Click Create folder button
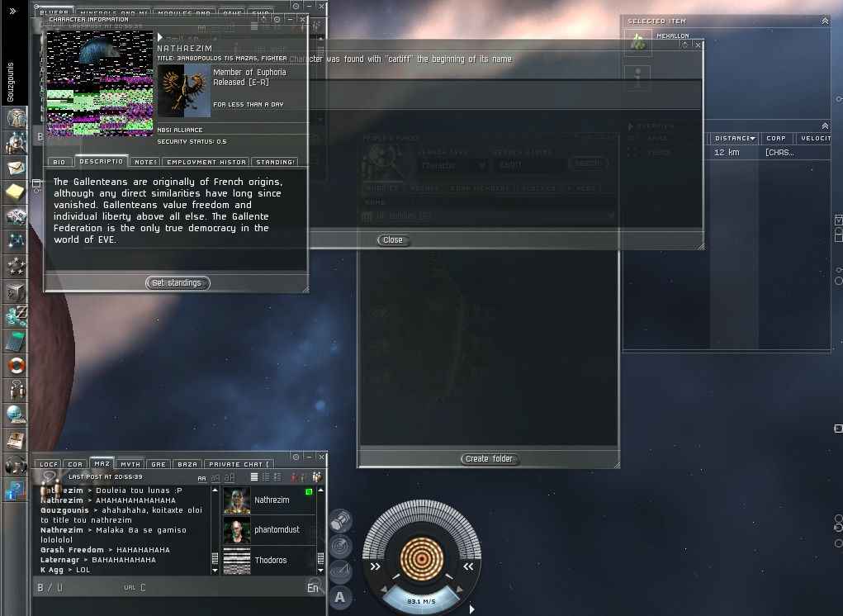Viewport: 843px width, 616px height. click(490, 458)
